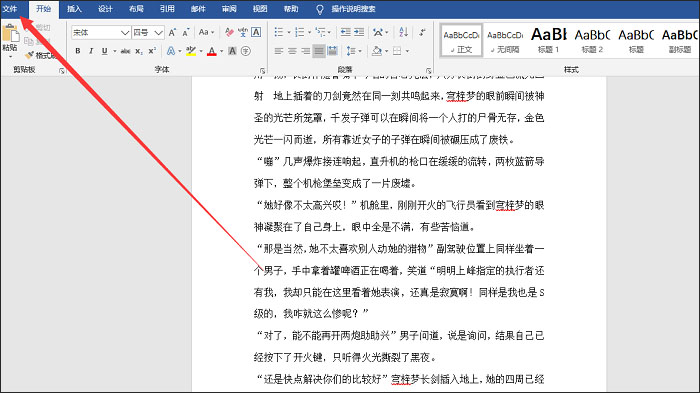Click the Character Border icon
The height and width of the screenshot is (393, 700).
click(256, 33)
